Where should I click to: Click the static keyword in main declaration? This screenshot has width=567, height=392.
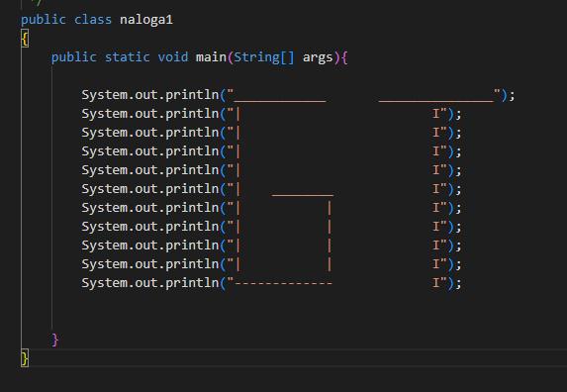127,57
